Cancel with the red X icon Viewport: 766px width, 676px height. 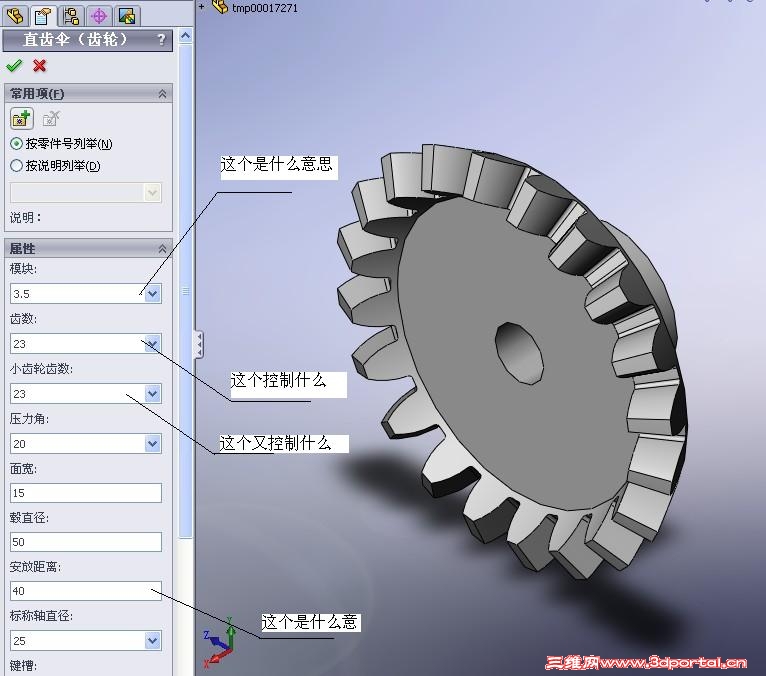click(x=40, y=65)
